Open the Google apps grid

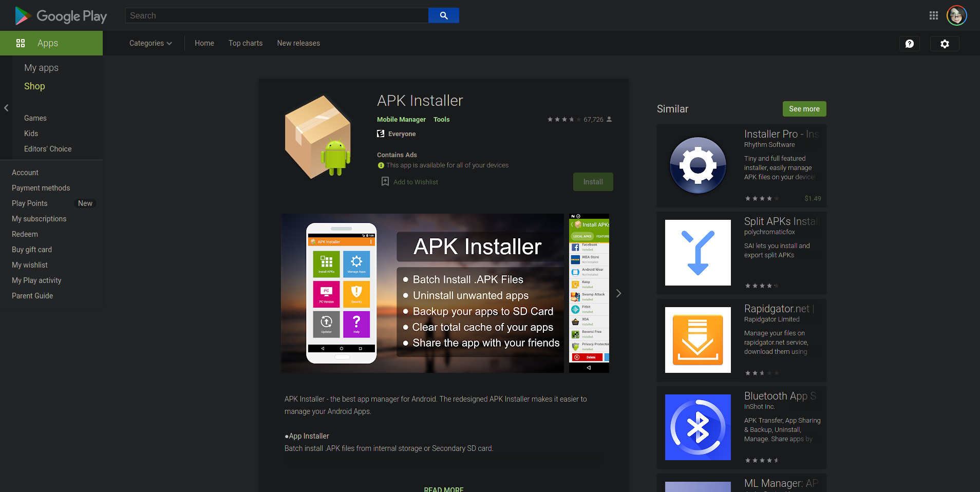point(934,15)
